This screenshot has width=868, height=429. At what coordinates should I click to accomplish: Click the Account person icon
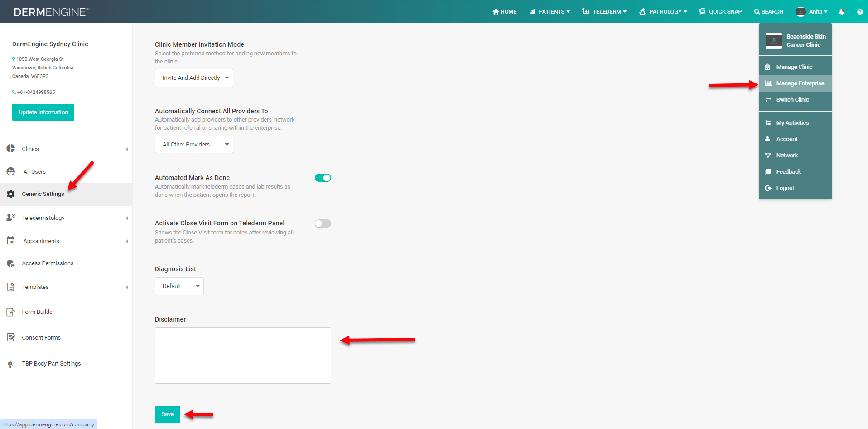point(767,139)
